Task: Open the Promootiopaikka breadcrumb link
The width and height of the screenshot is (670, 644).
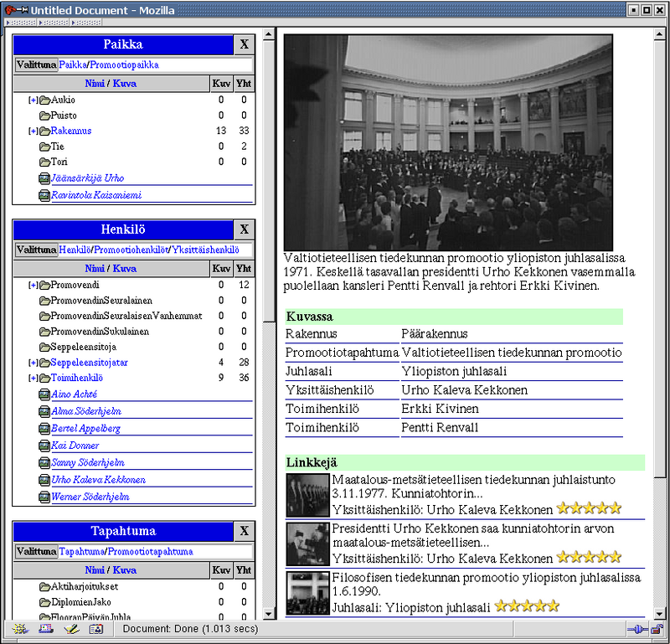Action: click(124, 65)
